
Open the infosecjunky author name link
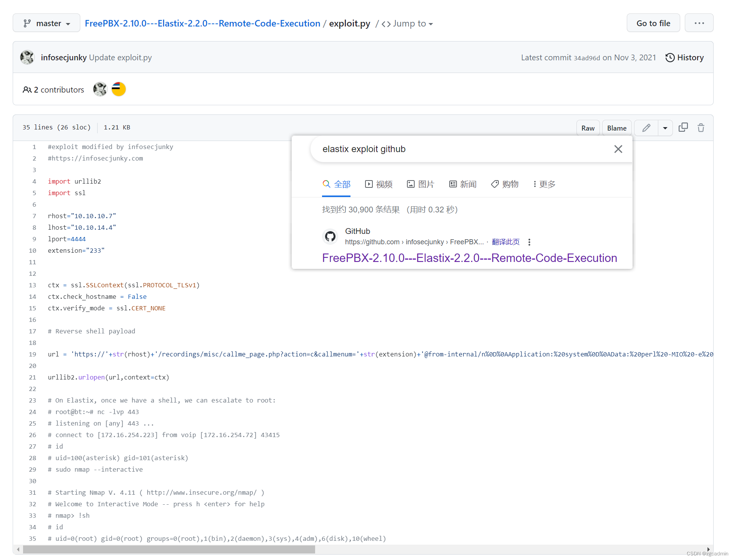coord(64,58)
